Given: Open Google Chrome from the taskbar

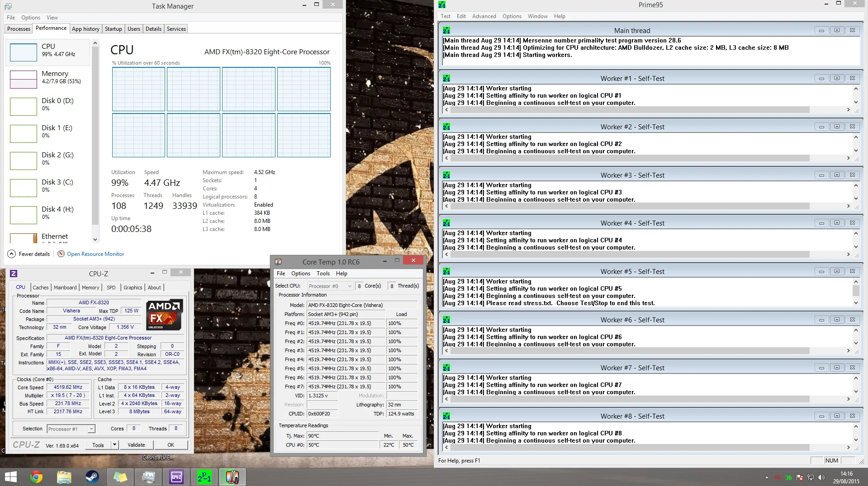Looking at the screenshot, I should [x=36, y=477].
